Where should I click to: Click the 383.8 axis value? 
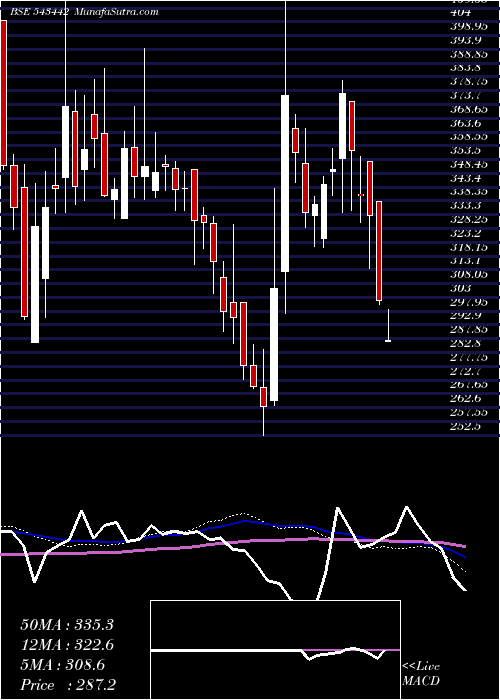tap(466, 68)
